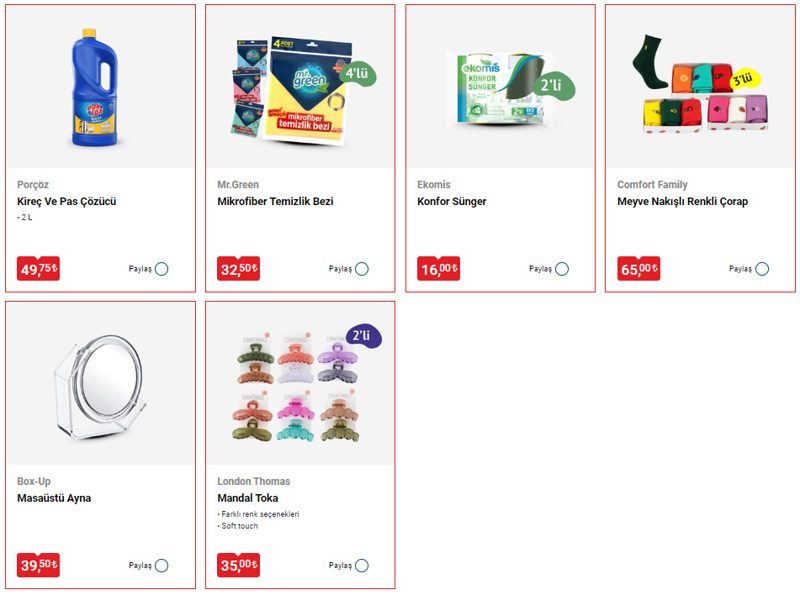Click the 65,00₺ price badge
This screenshot has width=800, height=595.
pyautogui.click(x=639, y=268)
